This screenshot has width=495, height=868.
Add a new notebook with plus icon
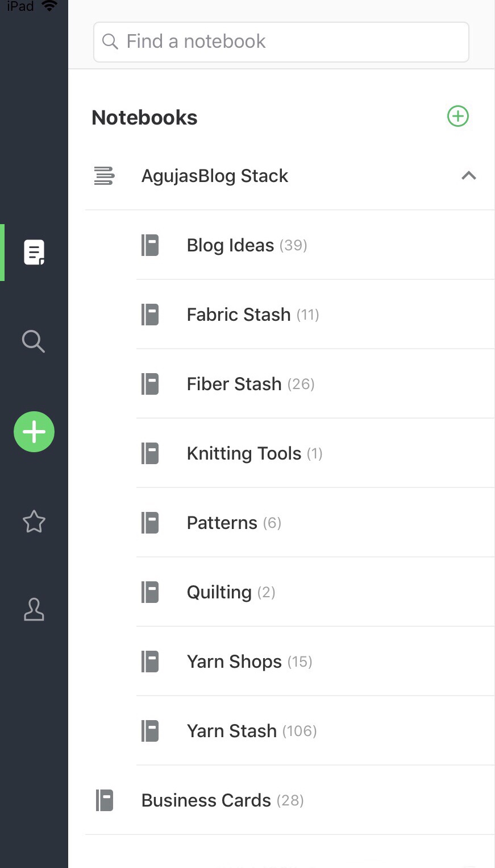[x=457, y=117]
